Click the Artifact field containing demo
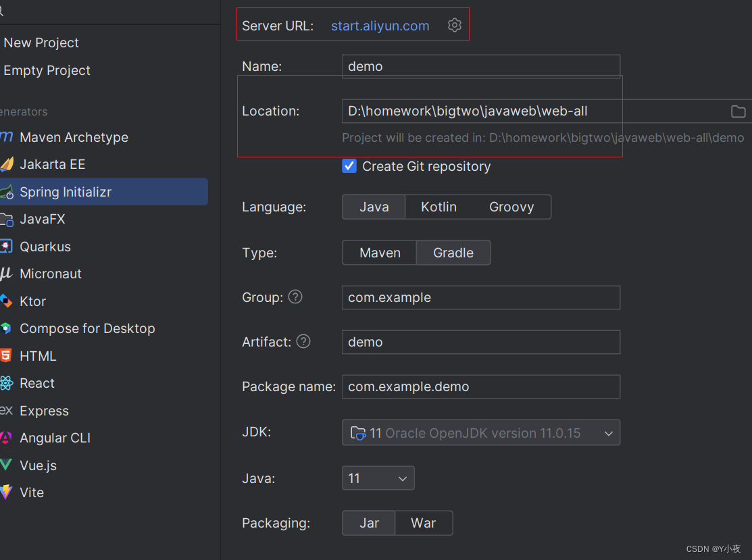Image resolution: width=752 pixels, height=560 pixels. click(x=481, y=342)
